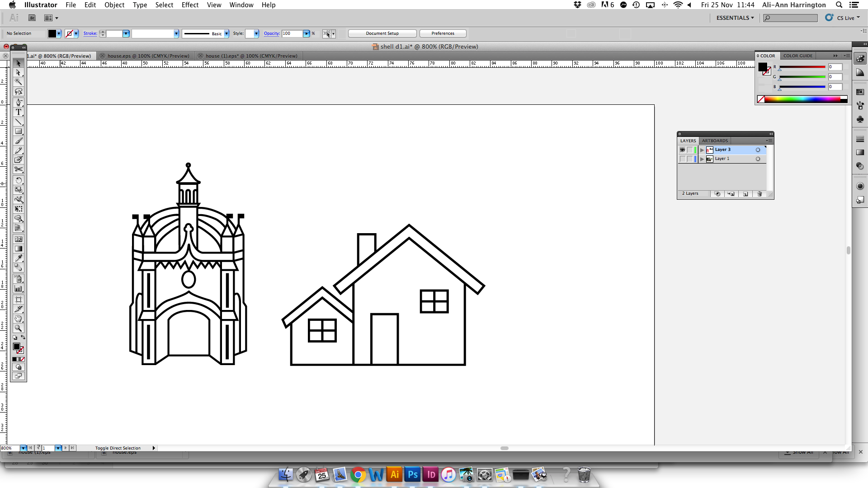The width and height of the screenshot is (868, 488).
Task: Delete selection with Layers trash icon
Action: [x=759, y=194]
